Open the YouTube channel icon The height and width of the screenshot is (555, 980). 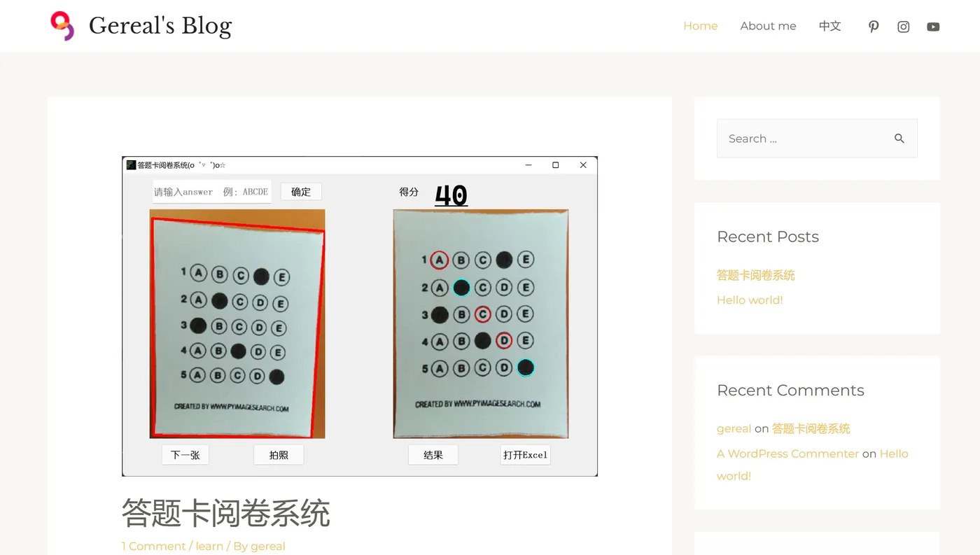[933, 26]
